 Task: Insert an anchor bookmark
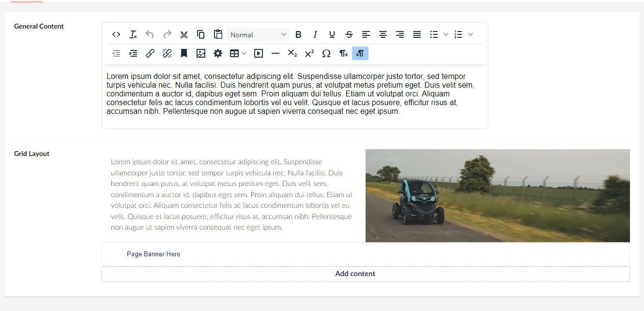point(184,53)
